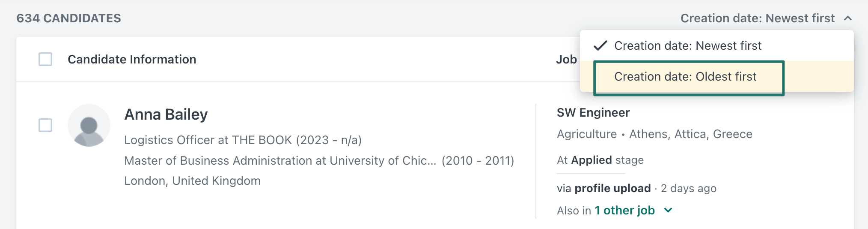Expand the Also in 1 other job list
Image resolution: width=868 pixels, height=229 pixels.
tap(625, 210)
